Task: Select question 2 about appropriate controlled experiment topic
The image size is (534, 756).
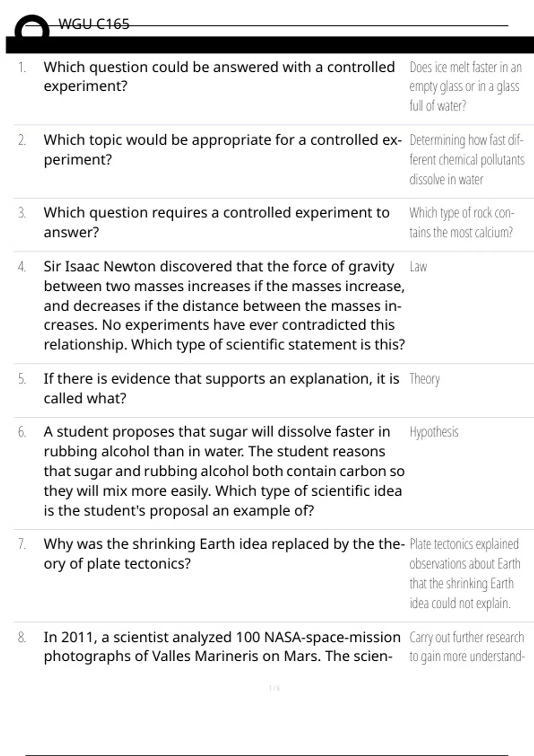Action: pyautogui.click(x=222, y=149)
